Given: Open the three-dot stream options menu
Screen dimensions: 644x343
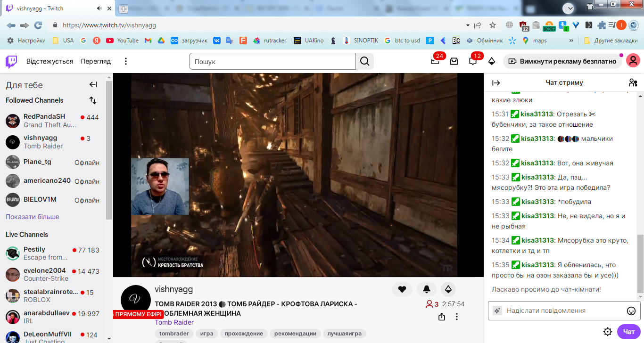Looking at the screenshot, I should click(x=457, y=317).
